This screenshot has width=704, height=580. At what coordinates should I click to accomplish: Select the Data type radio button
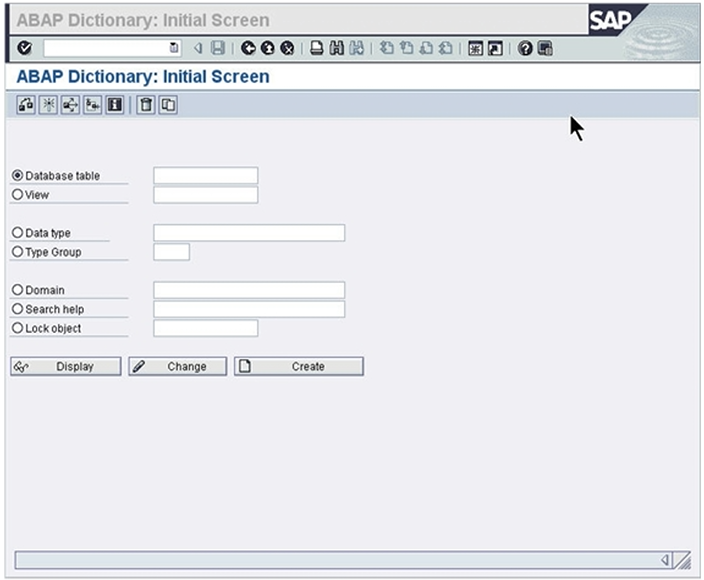click(x=17, y=233)
